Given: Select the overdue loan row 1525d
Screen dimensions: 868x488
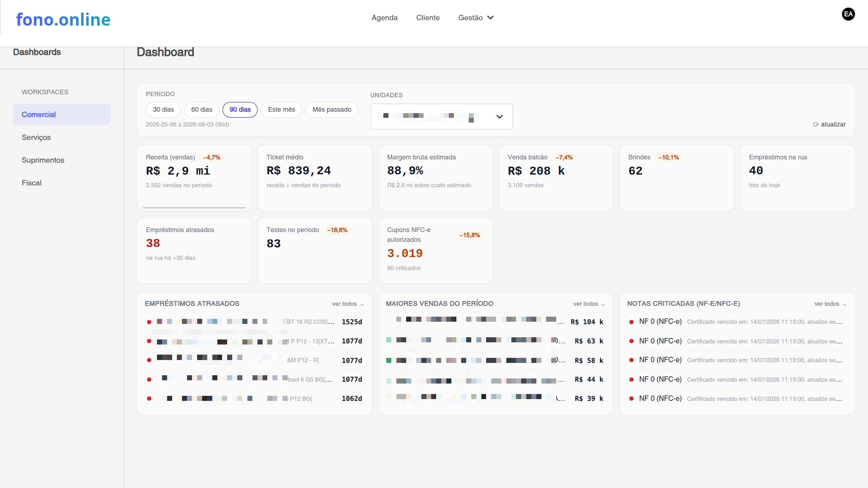Looking at the screenshot, I should click(254, 322).
